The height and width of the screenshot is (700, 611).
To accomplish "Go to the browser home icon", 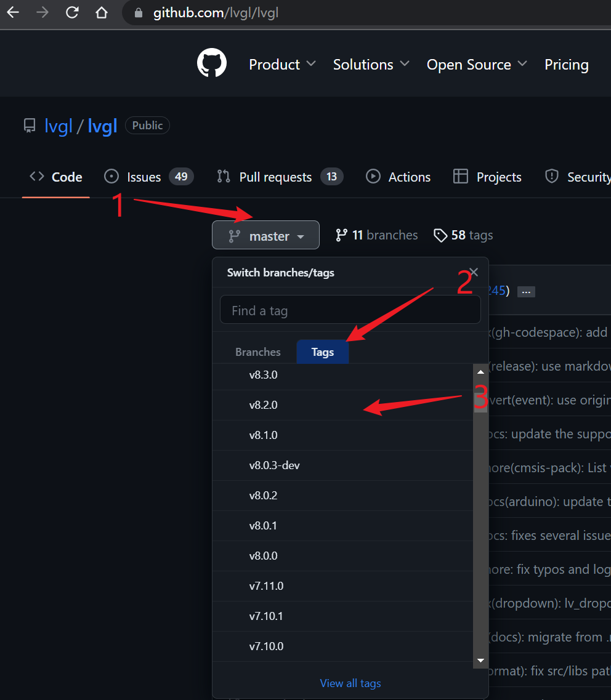I will point(102,12).
